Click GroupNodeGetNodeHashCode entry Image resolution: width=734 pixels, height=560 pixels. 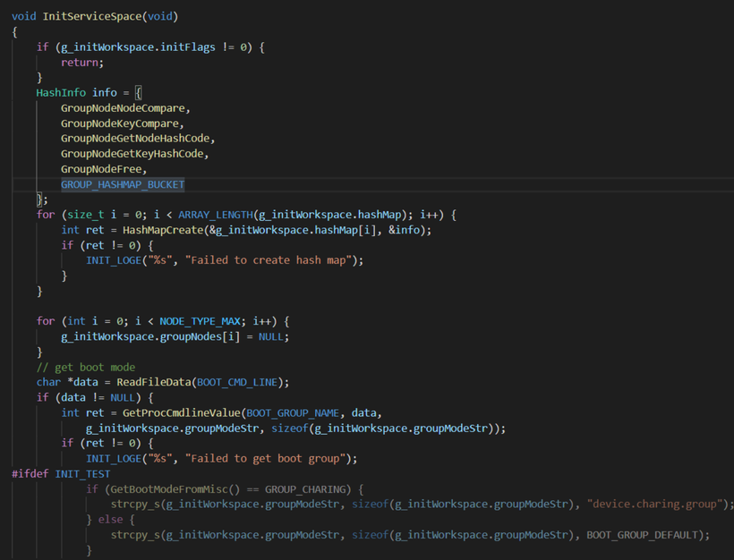135,139
